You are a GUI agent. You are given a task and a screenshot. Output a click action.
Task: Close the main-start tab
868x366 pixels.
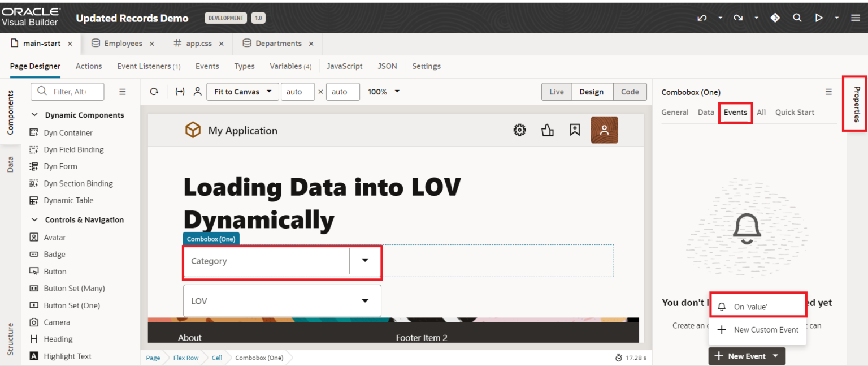click(70, 44)
